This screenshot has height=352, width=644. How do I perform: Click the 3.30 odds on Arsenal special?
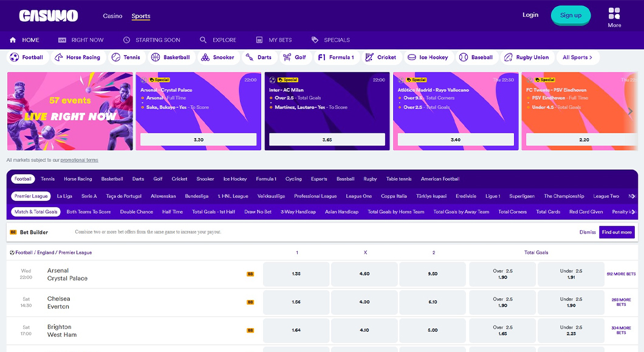[x=199, y=139]
